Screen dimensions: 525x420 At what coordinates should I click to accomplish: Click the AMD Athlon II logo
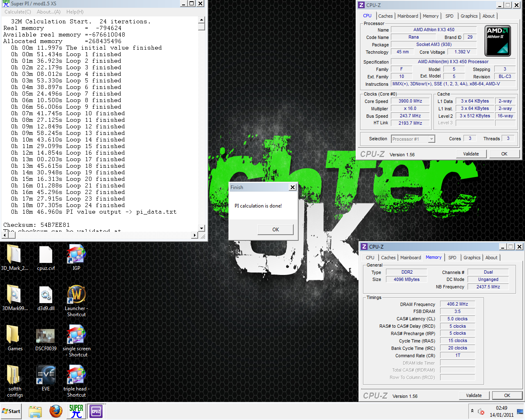498,41
